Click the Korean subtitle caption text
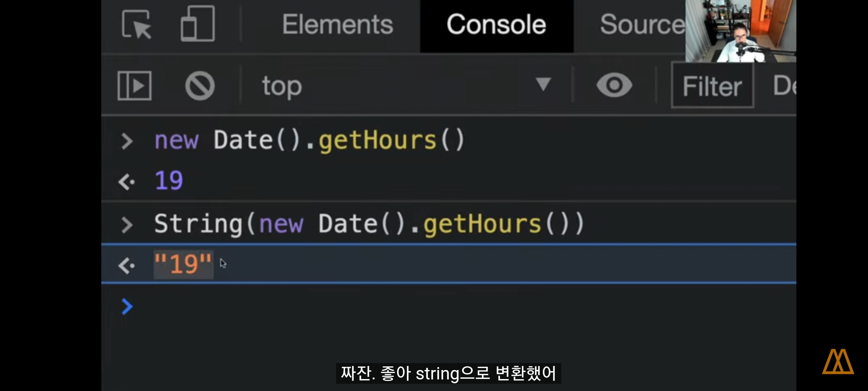The image size is (868, 391). tap(448, 373)
